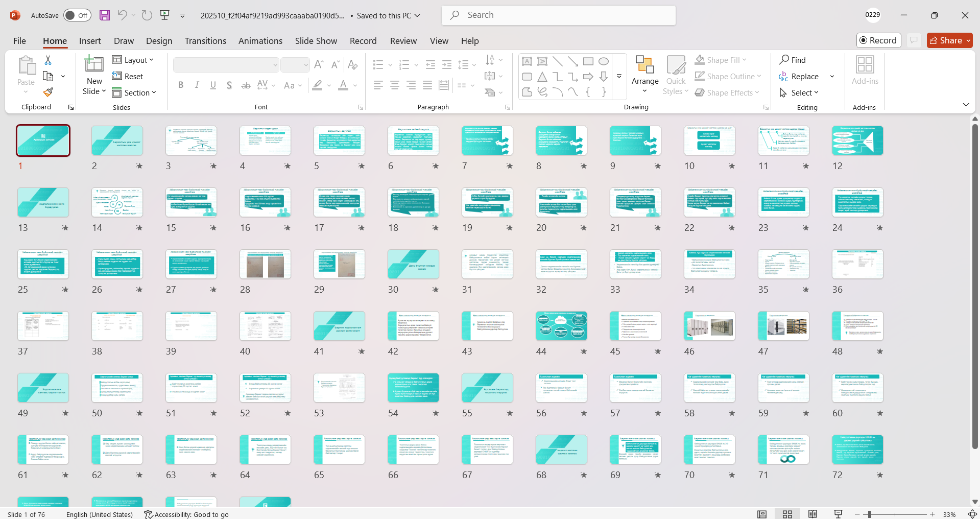Click the Cut scissors icon

point(48,60)
